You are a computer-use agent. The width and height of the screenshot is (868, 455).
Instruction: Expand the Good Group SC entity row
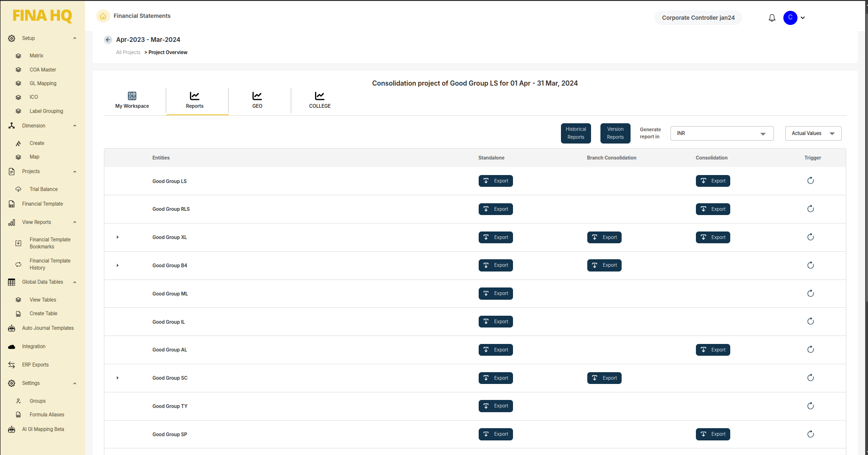point(118,378)
